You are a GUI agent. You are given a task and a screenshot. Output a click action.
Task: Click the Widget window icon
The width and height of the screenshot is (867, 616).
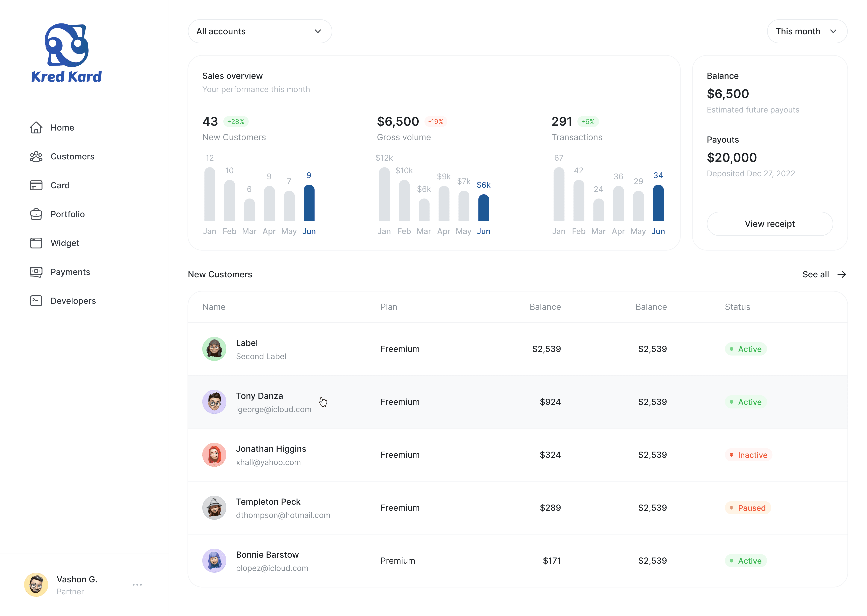click(36, 243)
